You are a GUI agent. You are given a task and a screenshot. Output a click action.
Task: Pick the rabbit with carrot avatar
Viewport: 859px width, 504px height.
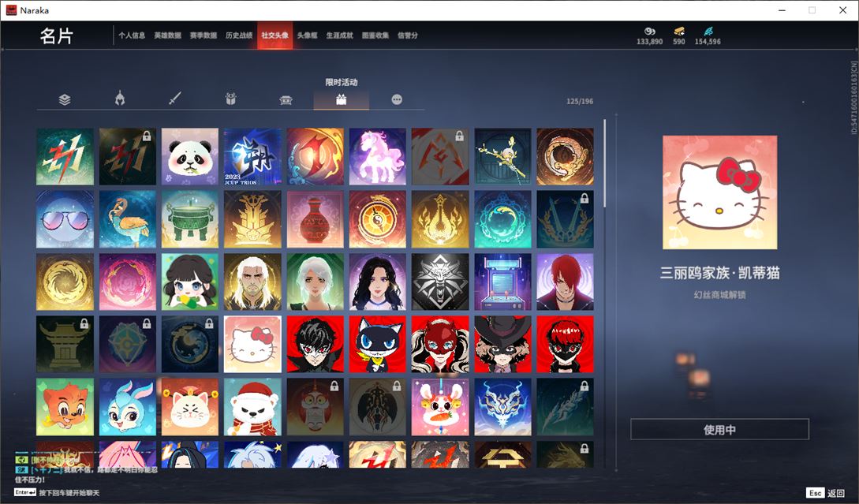tap(440, 406)
